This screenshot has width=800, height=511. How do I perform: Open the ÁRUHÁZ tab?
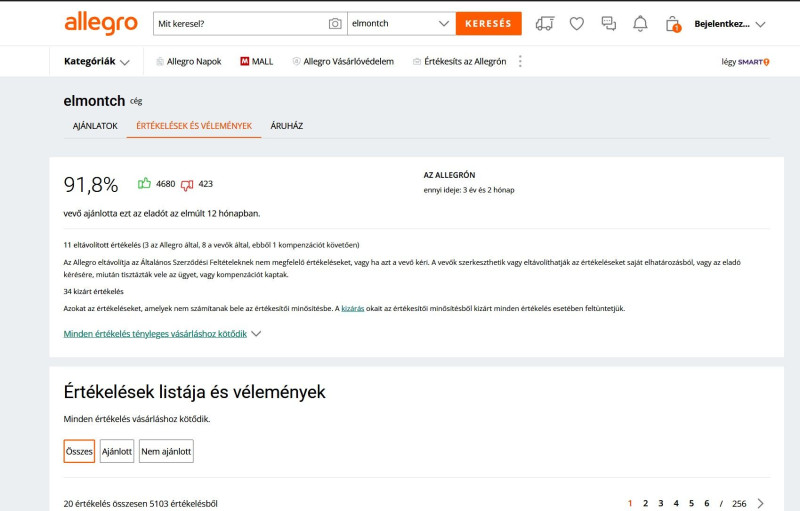(x=287, y=126)
